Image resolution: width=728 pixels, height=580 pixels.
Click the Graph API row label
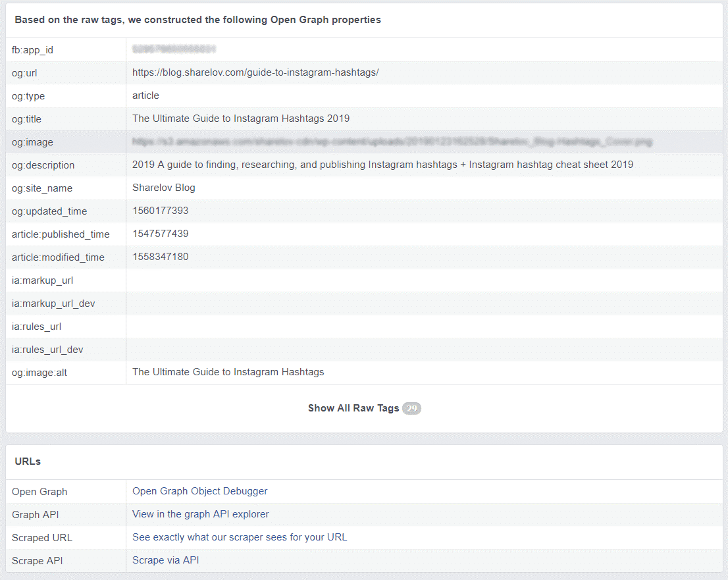[x=36, y=515]
